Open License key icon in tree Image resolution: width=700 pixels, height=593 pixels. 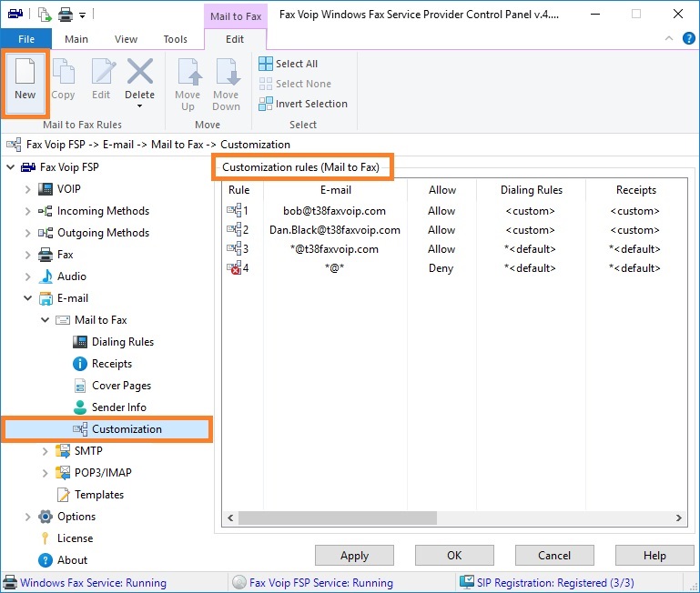[46, 538]
